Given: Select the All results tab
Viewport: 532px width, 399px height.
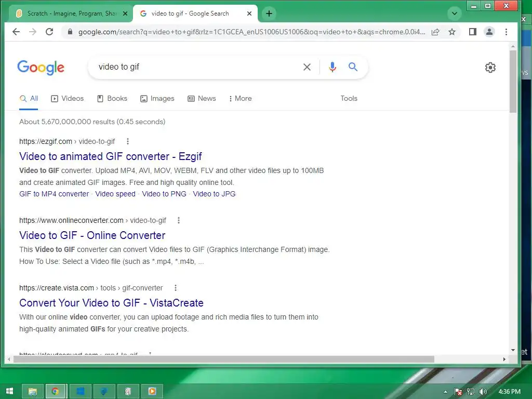Looking at the screenshot, I should pyautogui.click(x=29, y=98).
